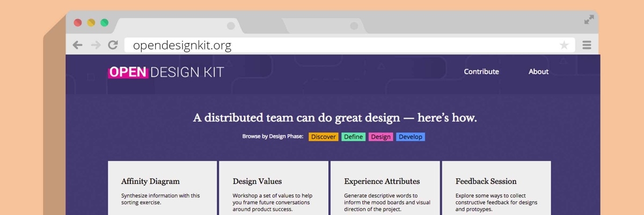
Task: Open the Affinity Diagram card
Action: 163,188
